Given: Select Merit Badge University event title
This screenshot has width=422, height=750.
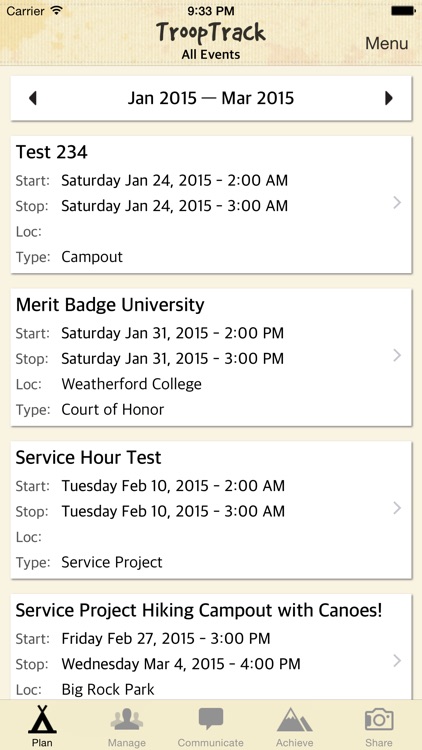Looking at the screenshot, I should [110, 305].
